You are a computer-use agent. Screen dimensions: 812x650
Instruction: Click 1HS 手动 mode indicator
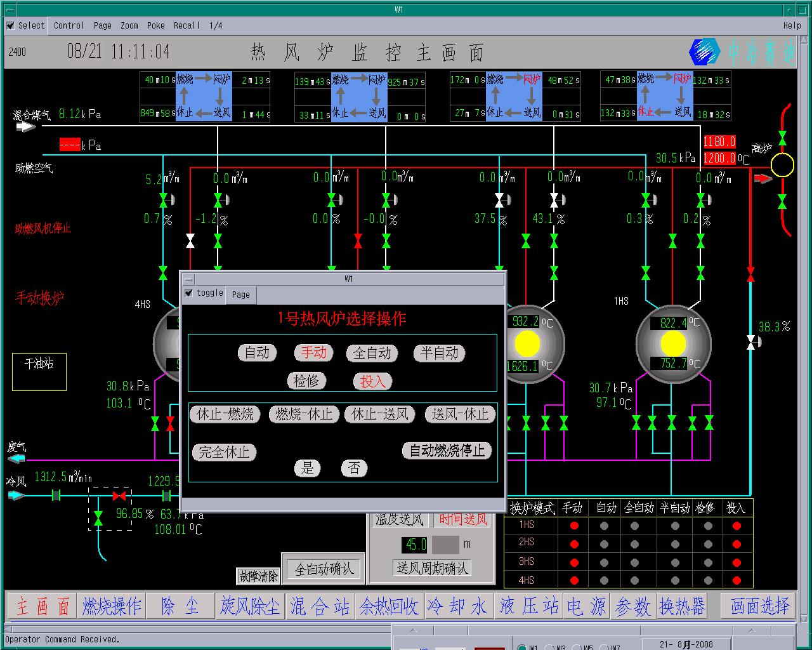575,526
